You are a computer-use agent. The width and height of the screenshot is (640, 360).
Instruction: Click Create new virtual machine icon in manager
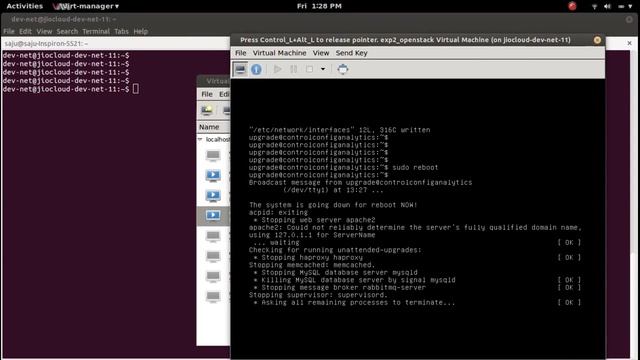click(207, 110)
